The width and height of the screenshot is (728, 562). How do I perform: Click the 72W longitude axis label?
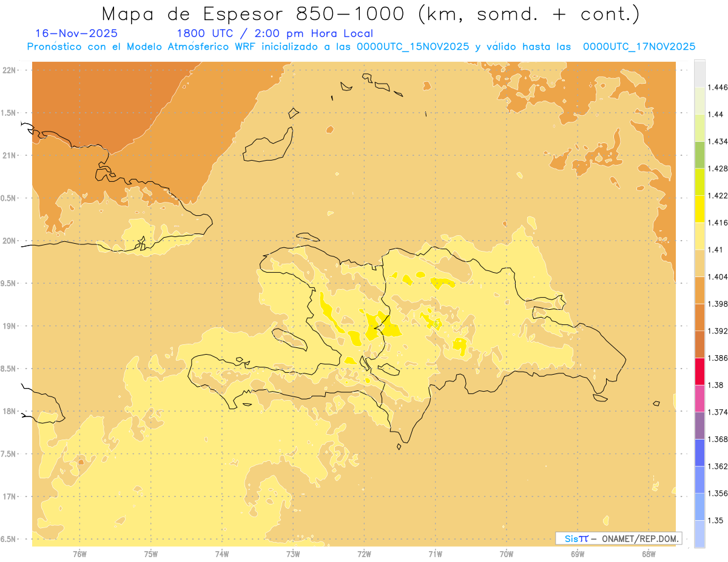364,554
